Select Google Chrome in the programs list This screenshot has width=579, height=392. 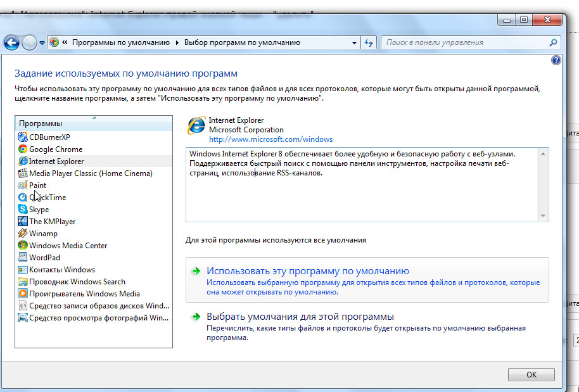coord(94,149)
